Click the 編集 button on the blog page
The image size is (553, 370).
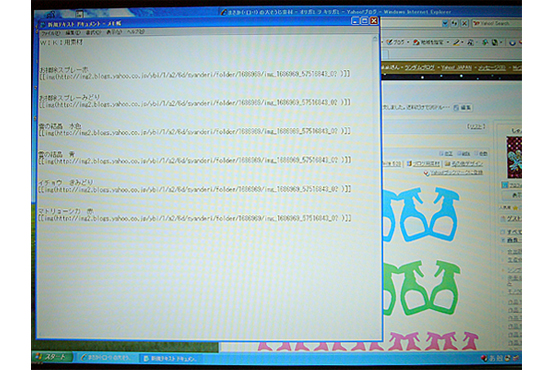click(x=463, y=107)
